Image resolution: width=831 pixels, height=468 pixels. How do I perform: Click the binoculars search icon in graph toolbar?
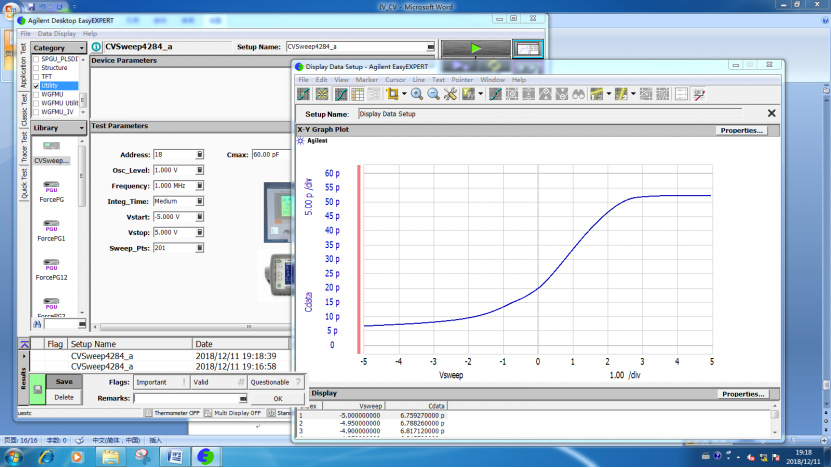(x=578, y=94)
